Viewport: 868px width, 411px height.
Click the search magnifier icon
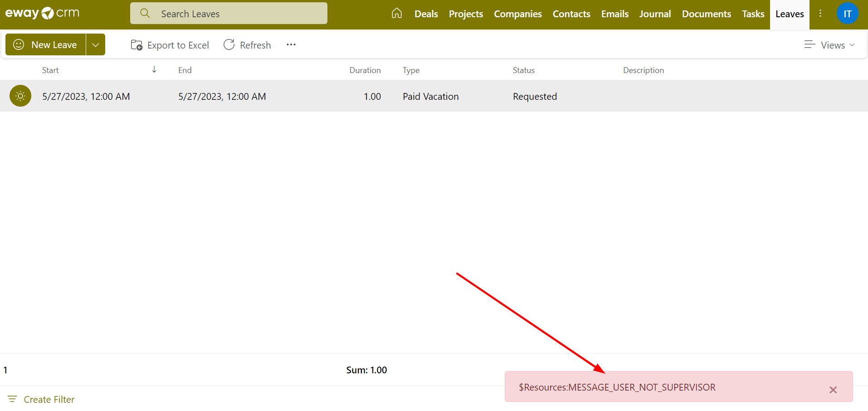click(x=145, y=13)
